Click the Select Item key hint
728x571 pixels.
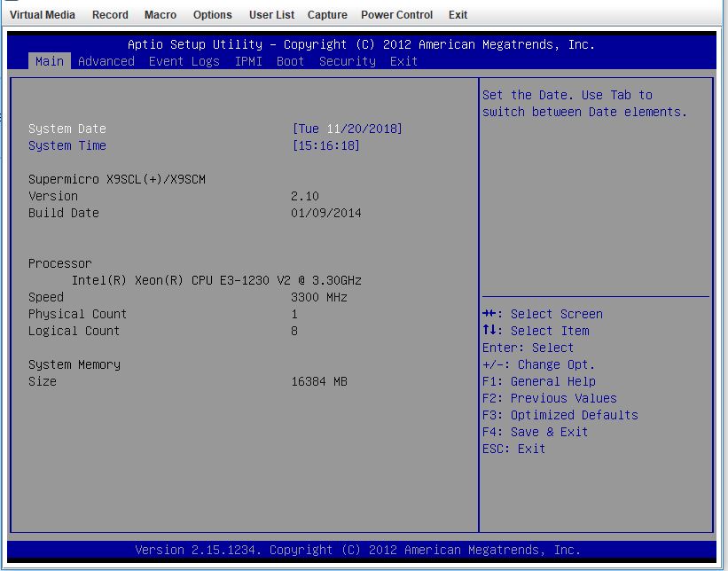tap(536, 331)
